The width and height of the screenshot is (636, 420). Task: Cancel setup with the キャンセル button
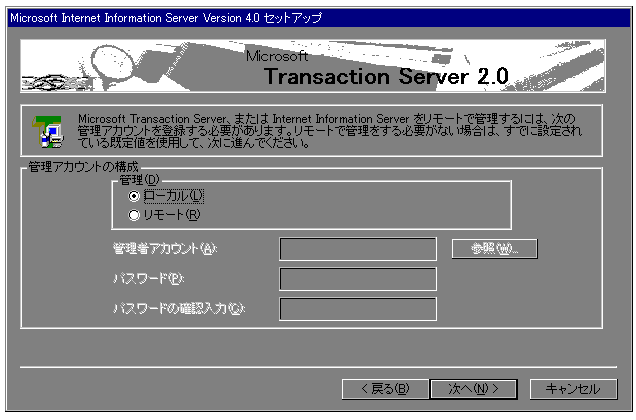(573, 389)
